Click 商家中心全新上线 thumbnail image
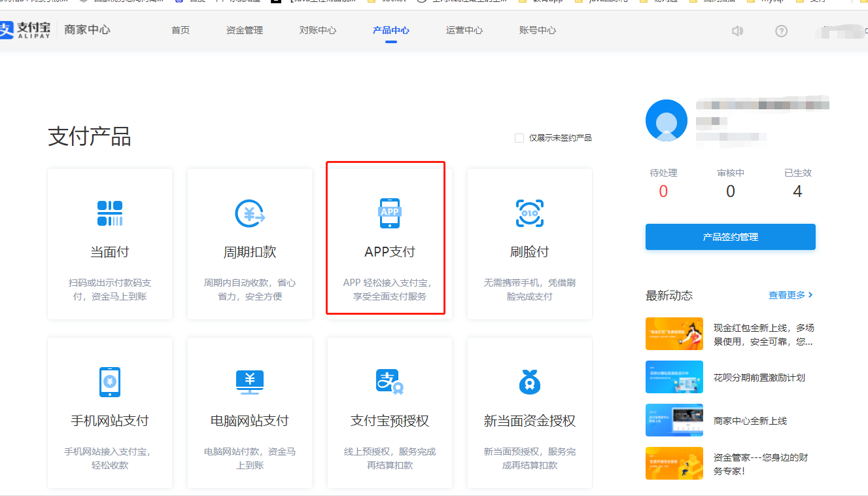Image resolution: width=868 pixels, height=496 pixels. click(674, 420)
